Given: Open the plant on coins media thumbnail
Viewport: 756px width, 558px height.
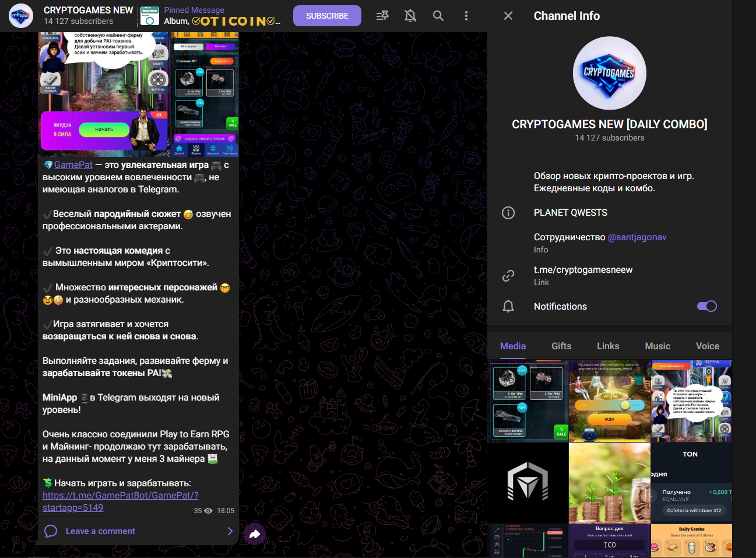Looking at the screenshot, I should [610, 483].
